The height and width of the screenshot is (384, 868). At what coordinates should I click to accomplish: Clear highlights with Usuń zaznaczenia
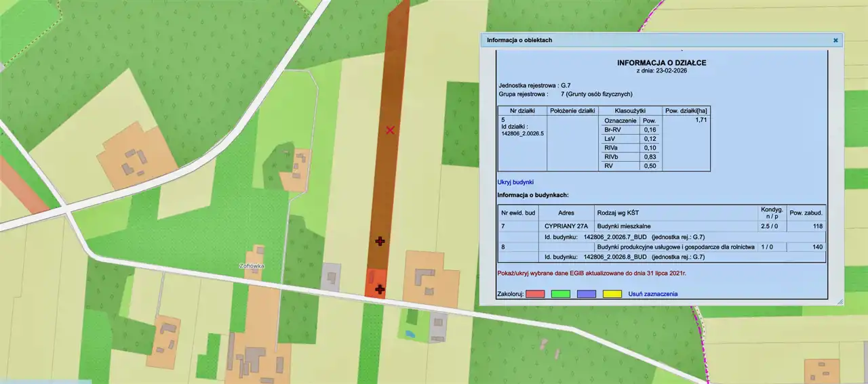pyautogui.click(x=652, y=294)
